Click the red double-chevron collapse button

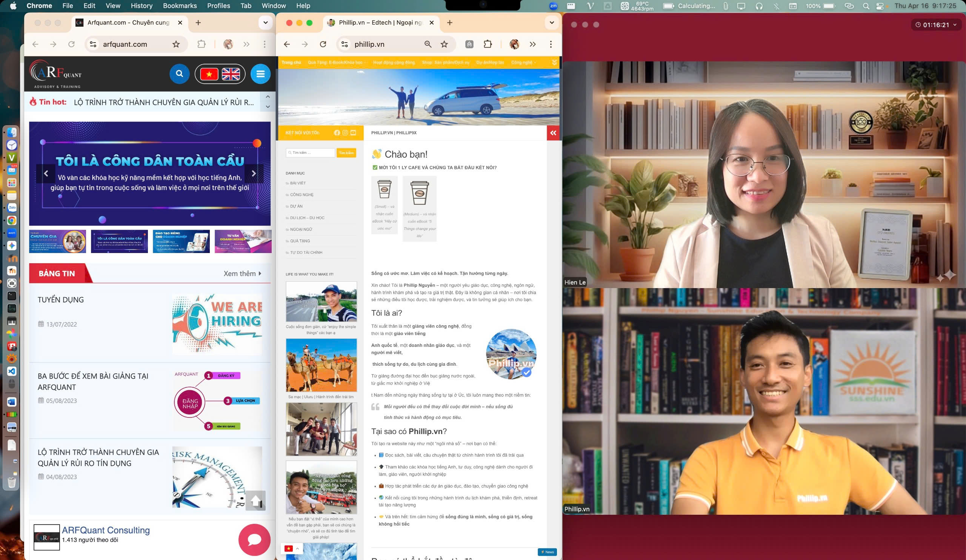553,133
